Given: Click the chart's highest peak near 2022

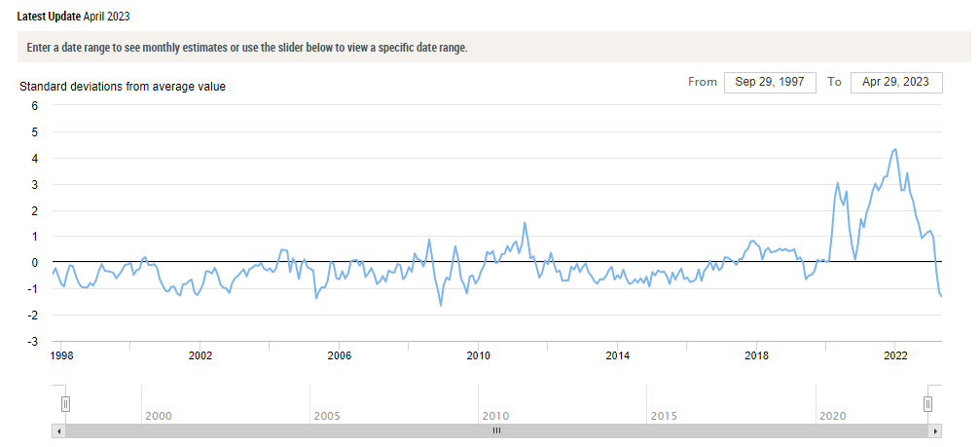Looking at the screenshot, I should tap(895, 150).
